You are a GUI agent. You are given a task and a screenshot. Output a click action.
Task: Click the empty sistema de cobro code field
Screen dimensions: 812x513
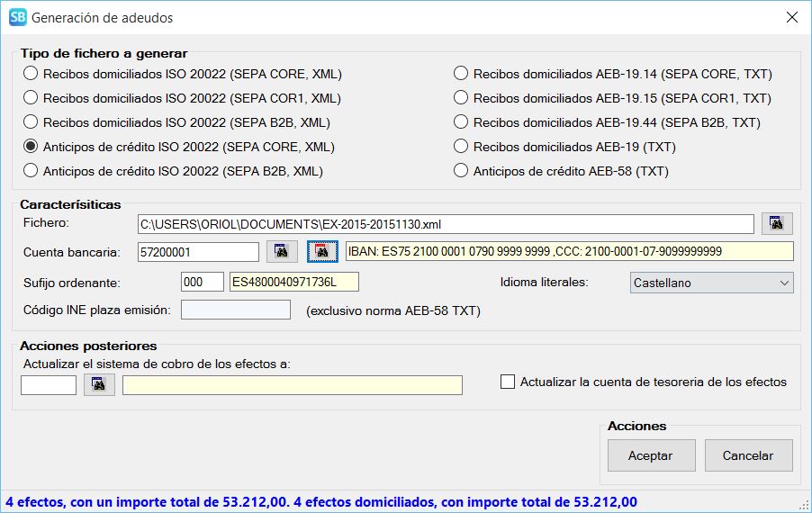pos(49,385)
